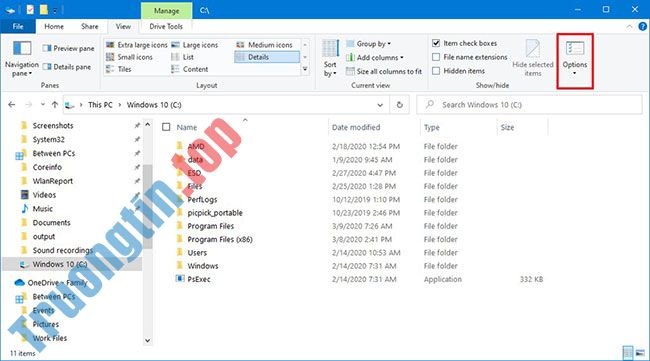
Task: Click the Manage contextual tab
Action: 166,11
